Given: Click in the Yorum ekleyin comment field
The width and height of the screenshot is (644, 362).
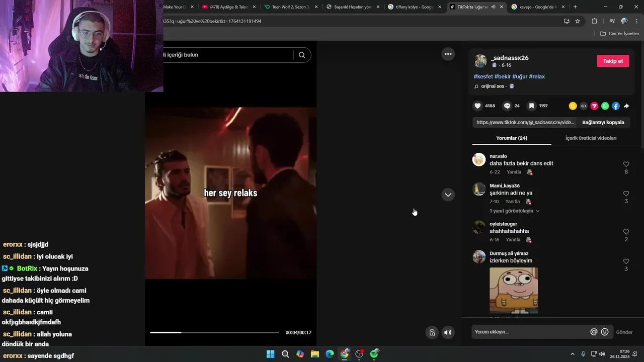Looking at the screenshot, I should click(530, 332).
